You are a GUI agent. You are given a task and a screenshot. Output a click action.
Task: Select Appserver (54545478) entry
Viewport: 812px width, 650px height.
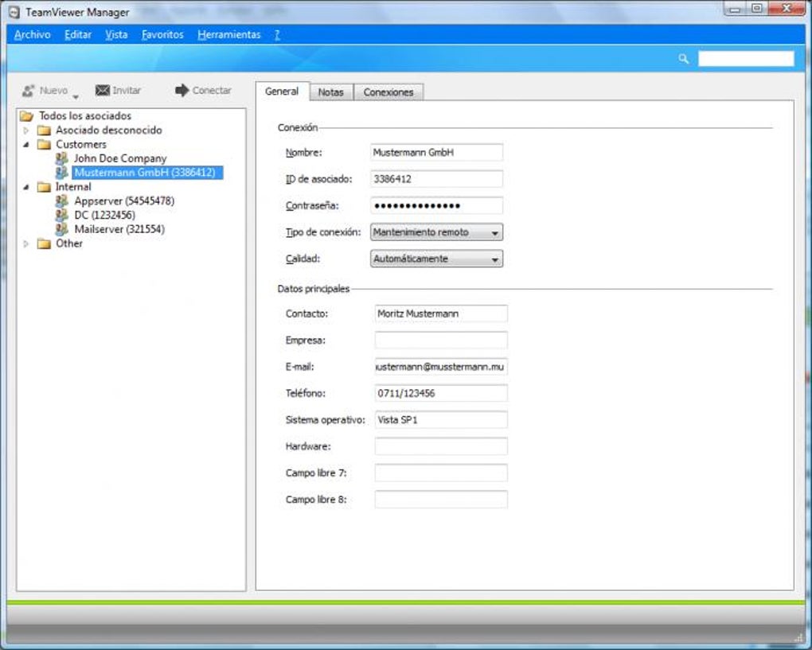[124, 200]
